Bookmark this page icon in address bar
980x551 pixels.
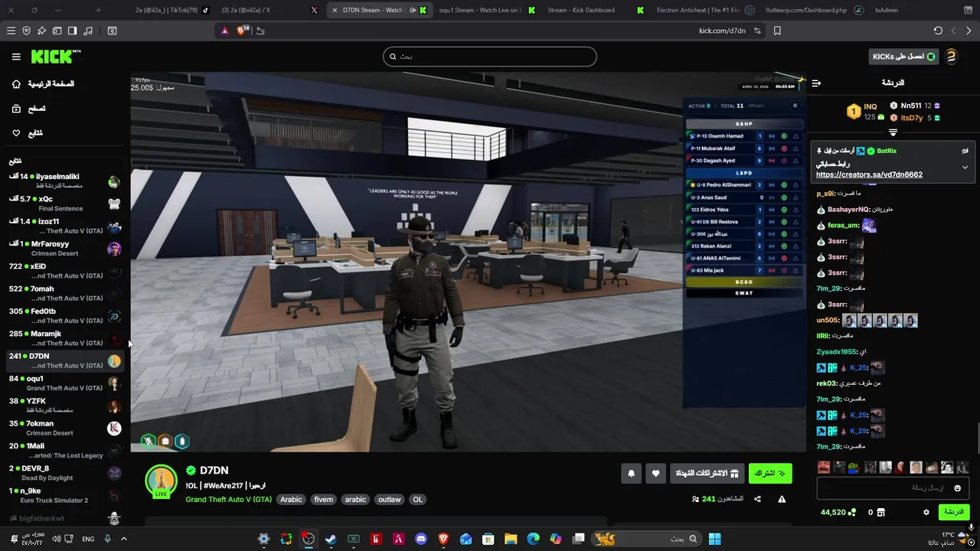(777, 31)
